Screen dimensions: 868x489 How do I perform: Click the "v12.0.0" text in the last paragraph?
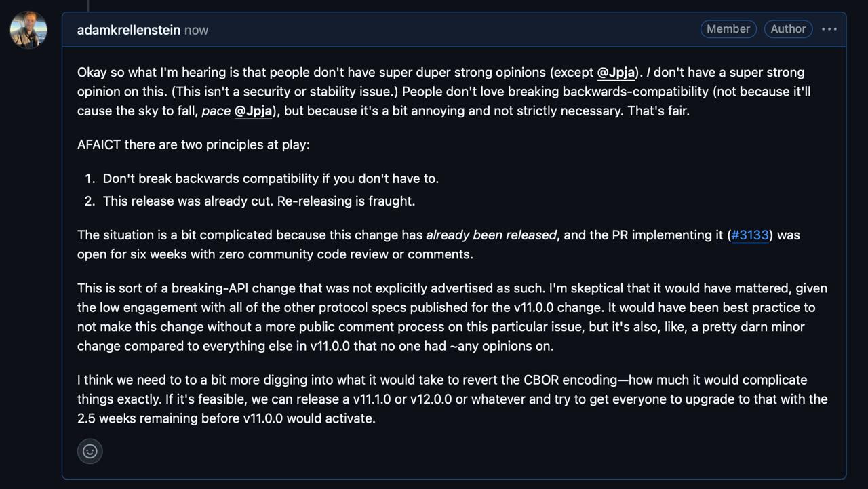point(431,399)
